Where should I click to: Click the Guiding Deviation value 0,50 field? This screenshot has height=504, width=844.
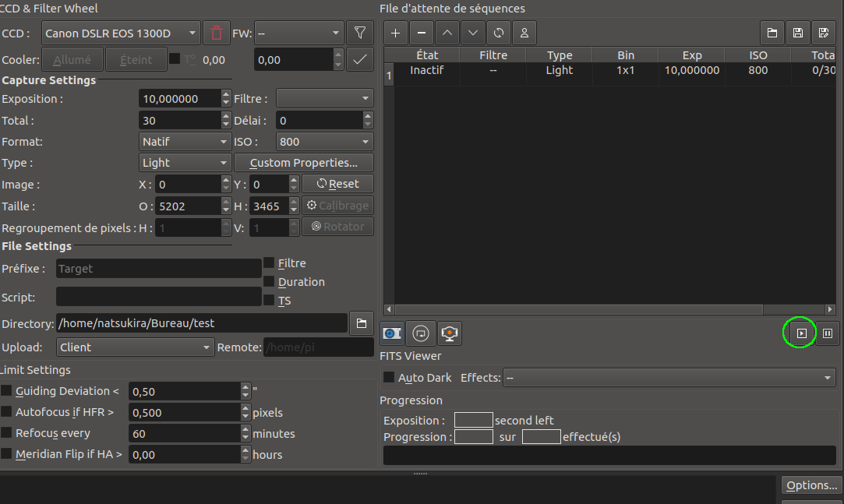click(x=185, y=391)
